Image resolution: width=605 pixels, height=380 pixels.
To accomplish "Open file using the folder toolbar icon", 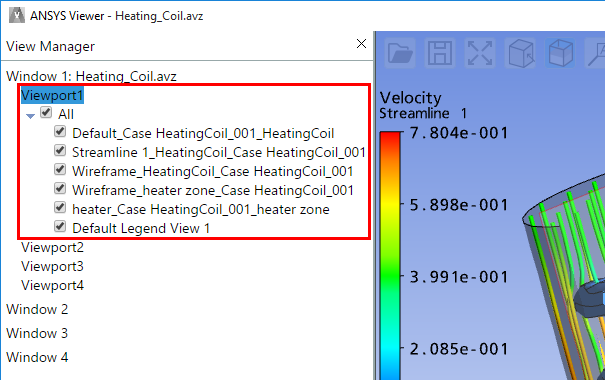I will pyautogui.click(x=400, y=53).
